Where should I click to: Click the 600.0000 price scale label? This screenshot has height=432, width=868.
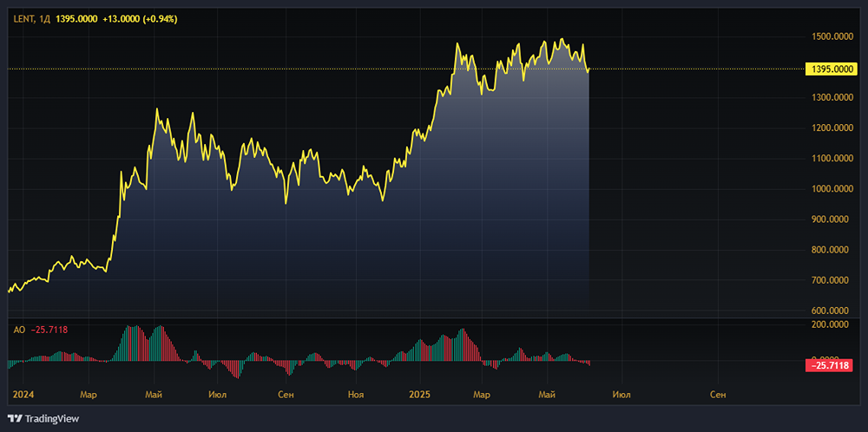831,311
